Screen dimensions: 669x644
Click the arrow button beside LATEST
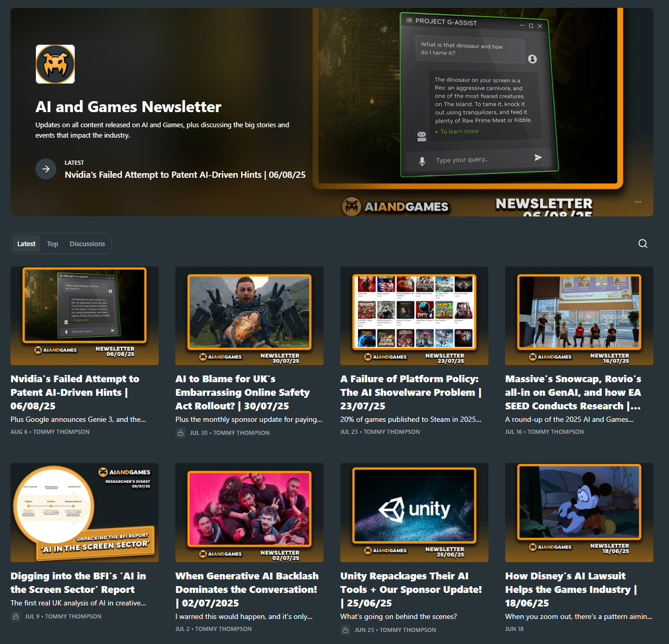pos(46,169)
